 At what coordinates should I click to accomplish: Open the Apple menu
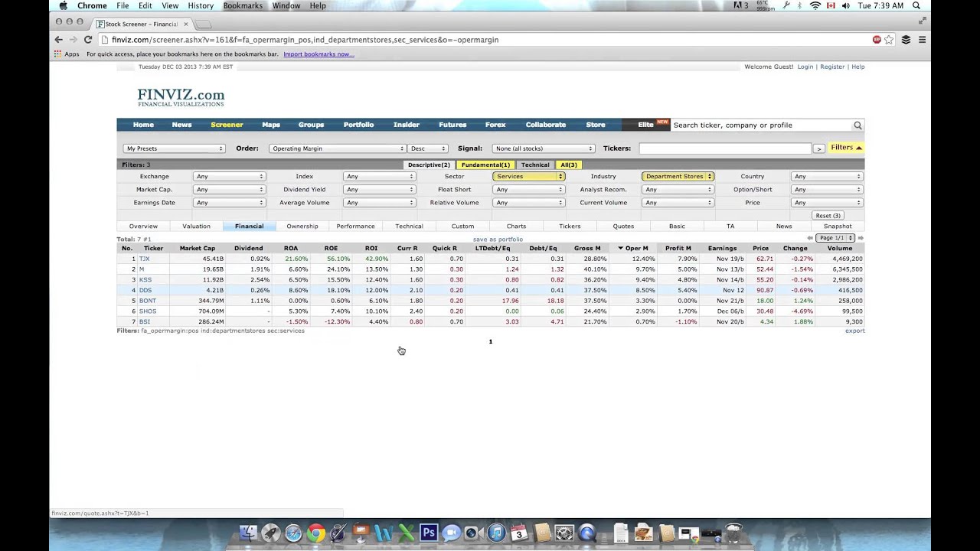coord(64,5)
